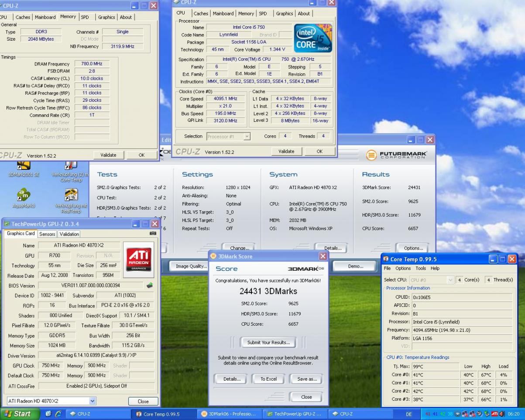Click the Core Temp title bar icon
525x420 pixels.
[x=386, y=259]
